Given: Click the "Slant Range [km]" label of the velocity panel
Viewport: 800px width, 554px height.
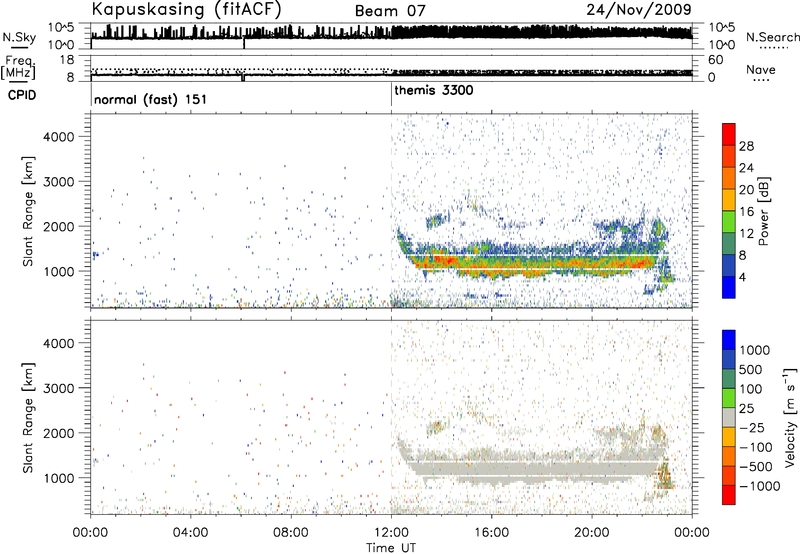Looking at the screenshot, I should click(x=28, y=417).
